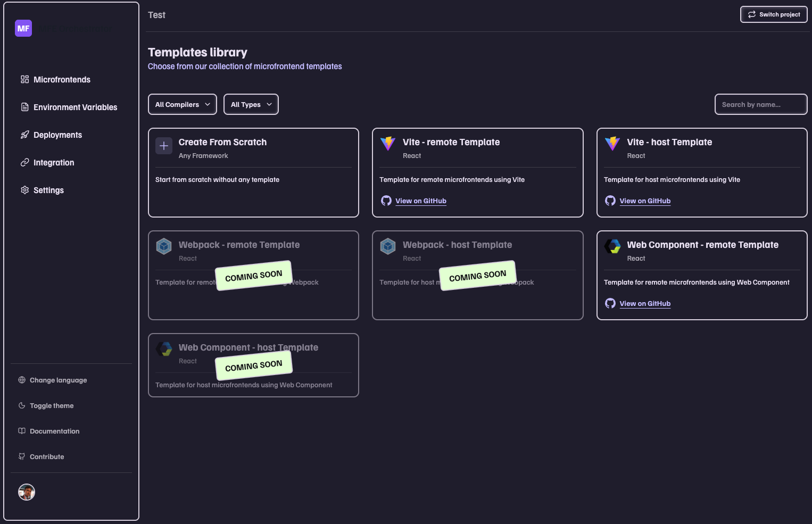The width and height of the screenshot is (812, 524).
Task: Open View on GitHub for Web Component remote
Action: (645, 304)
